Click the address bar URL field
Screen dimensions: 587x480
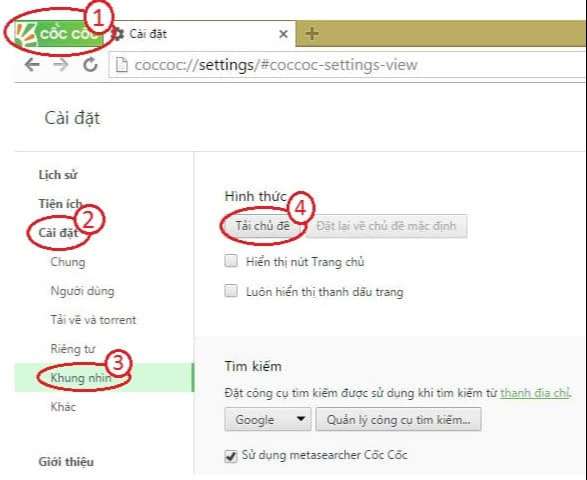tap(346, 65)
